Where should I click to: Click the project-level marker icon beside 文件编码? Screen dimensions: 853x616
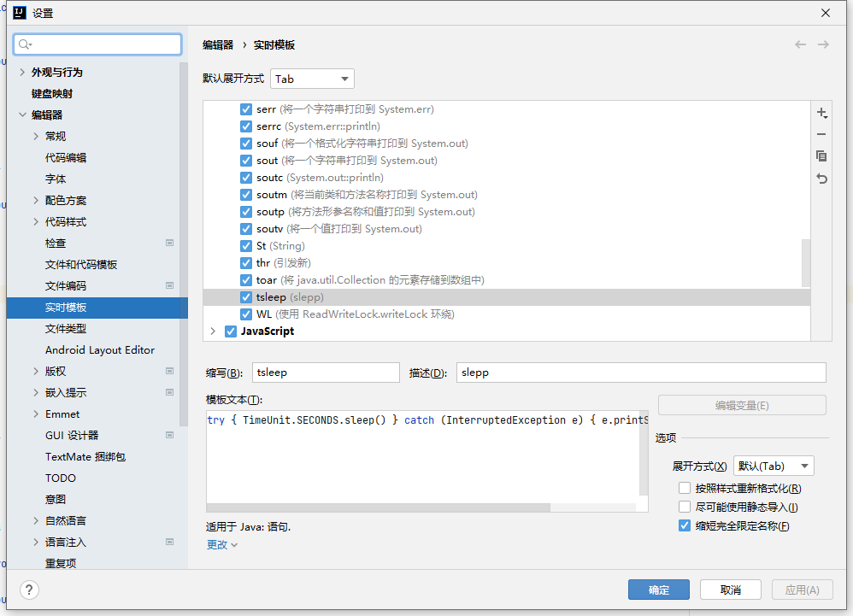170,285
